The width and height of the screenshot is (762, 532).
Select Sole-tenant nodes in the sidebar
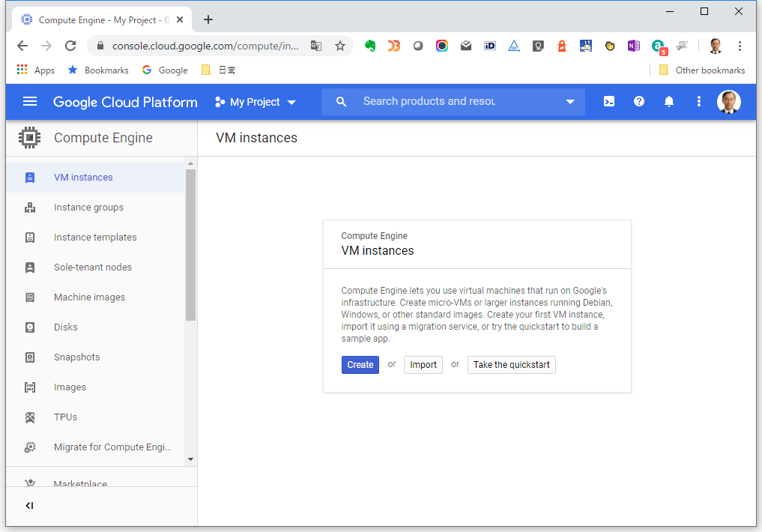pos(96,267)
